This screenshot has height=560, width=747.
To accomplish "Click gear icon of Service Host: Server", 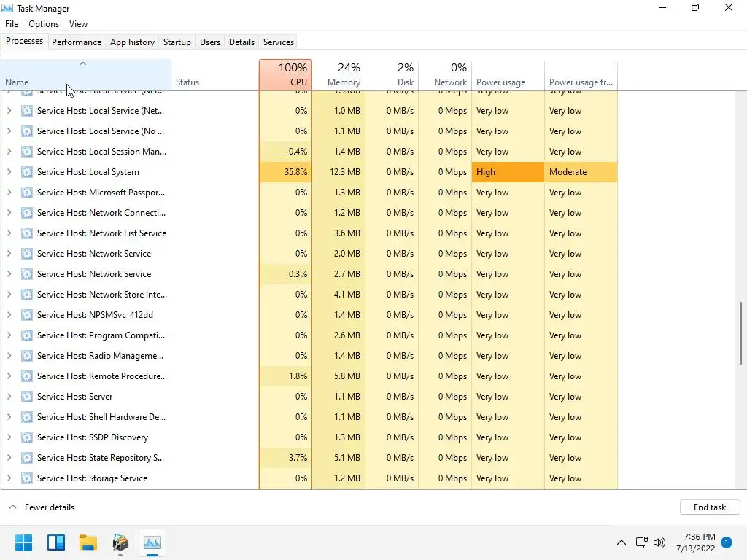I will click(x=27, y=397).
